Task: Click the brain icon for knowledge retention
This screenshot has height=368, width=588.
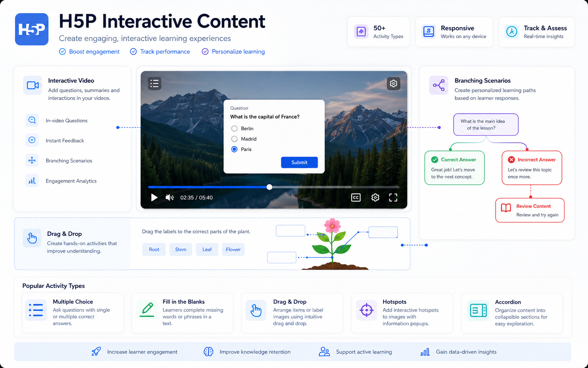Action: click(208, 352)
